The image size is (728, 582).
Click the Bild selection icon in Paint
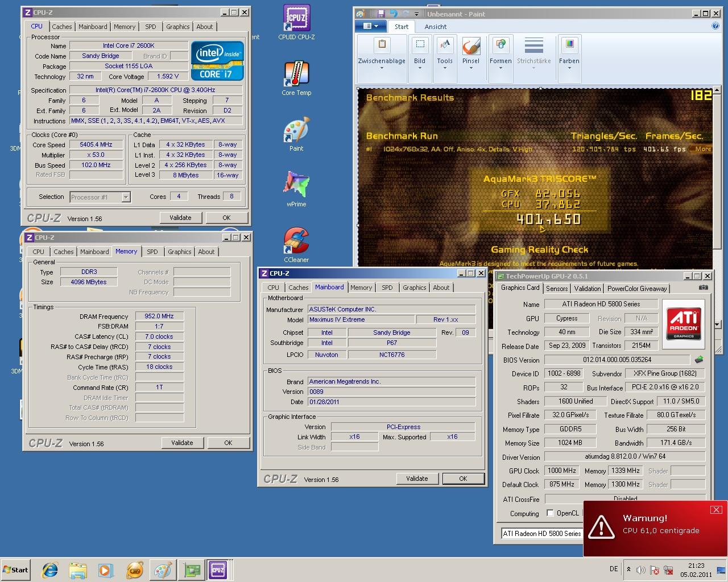pos(420,44)
